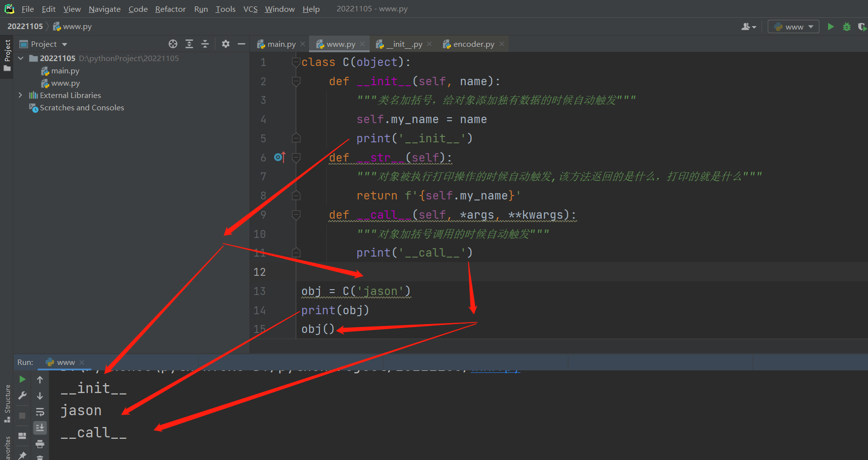The image size is (868, 460).
Task: Hide the Project tool window
Action: point(242,44)
